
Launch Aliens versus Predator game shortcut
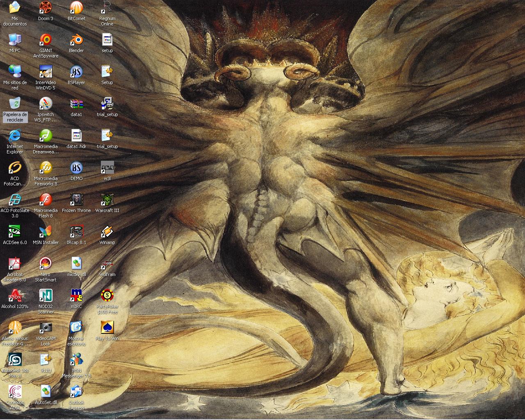(15, 327)
